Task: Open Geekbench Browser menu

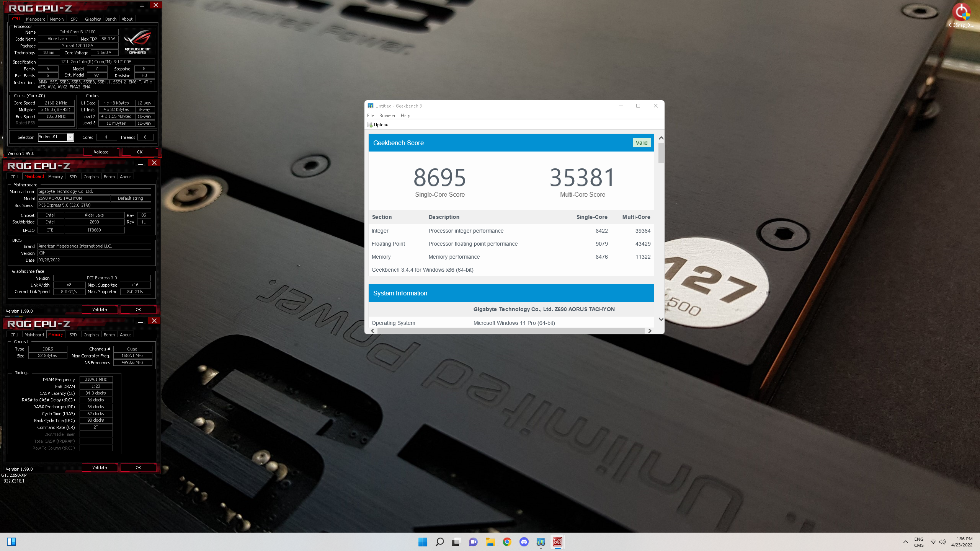Action: [387, 116]
